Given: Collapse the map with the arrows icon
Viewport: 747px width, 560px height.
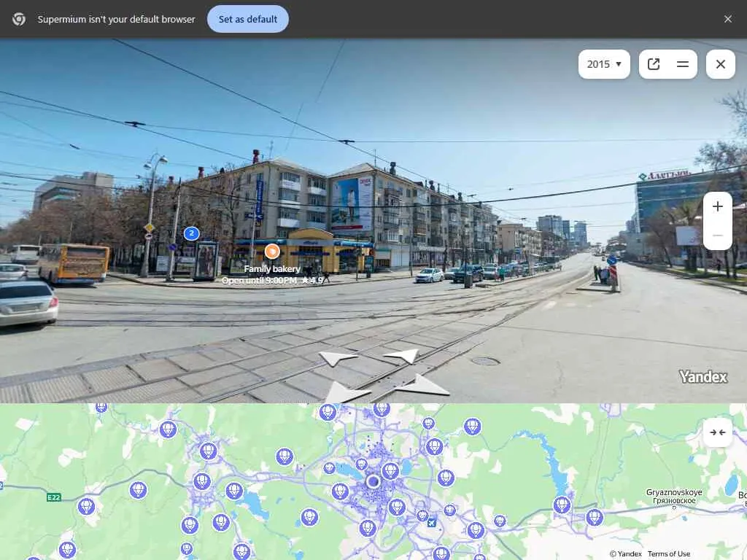Looking at the screenshot, I should (x=718, y=432).
